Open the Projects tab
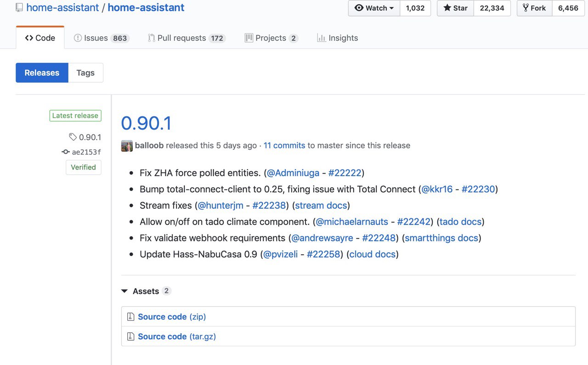 tap(271, 38)
